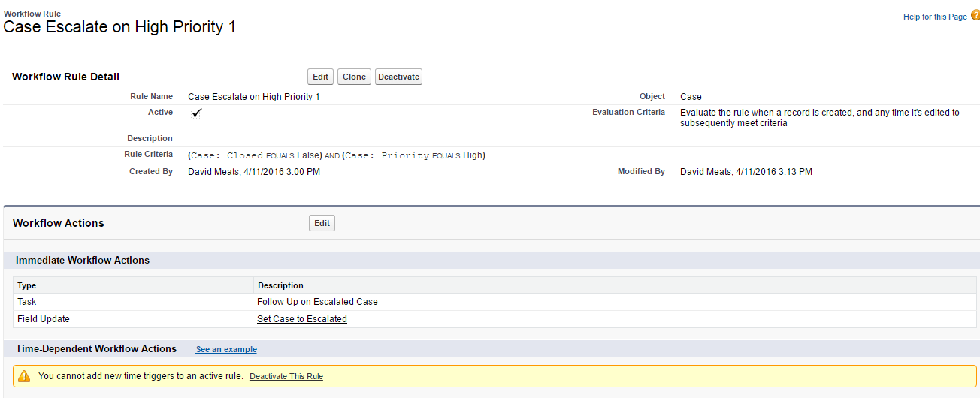Deactivate the workflow rule via the top button
Screen dimensions: 980x398
[398, 77]
